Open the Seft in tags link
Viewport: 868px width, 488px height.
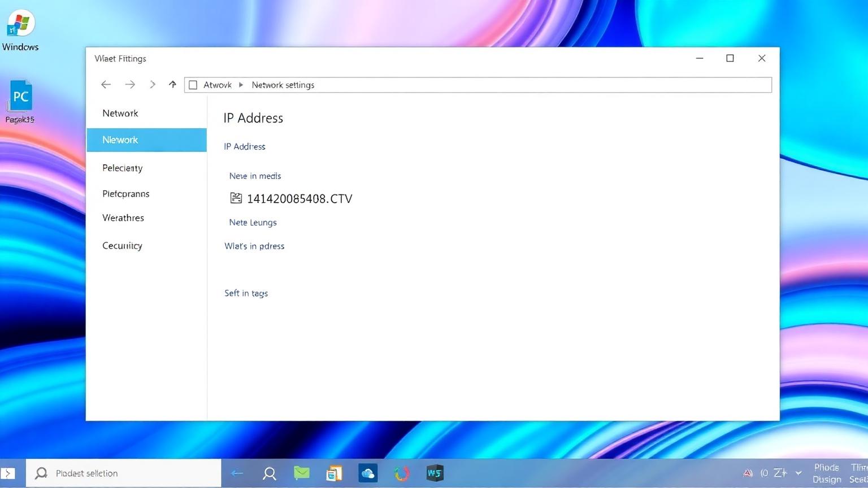(246, 293)
